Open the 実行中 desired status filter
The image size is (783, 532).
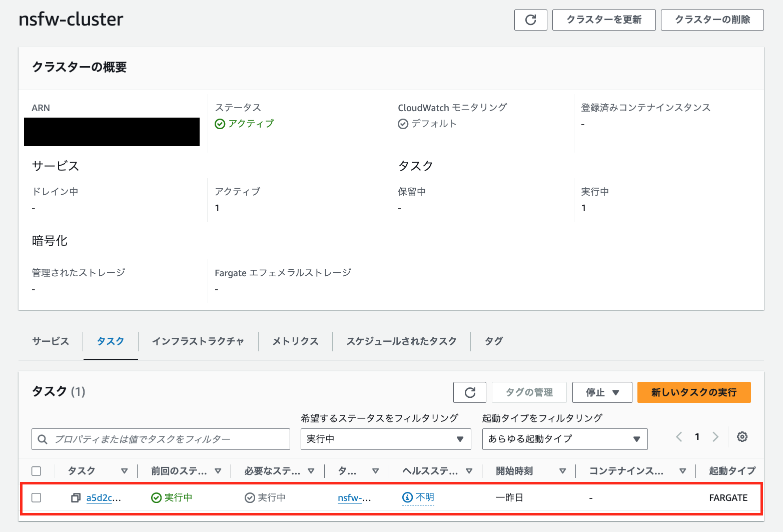(x=385, y=439)
